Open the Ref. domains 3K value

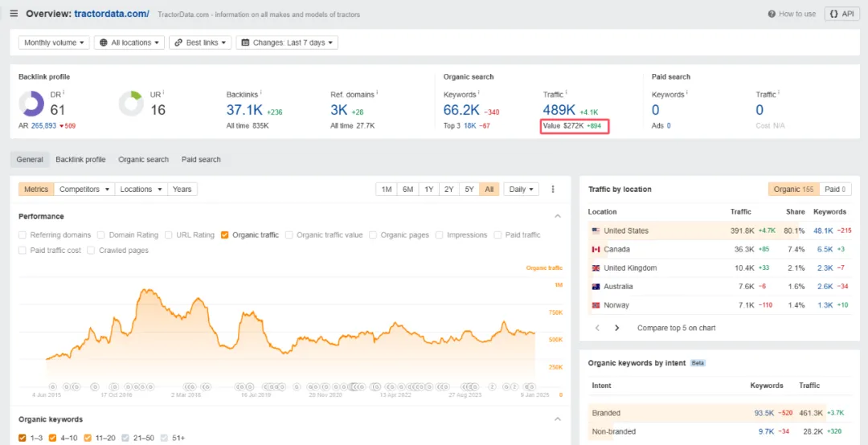tap(339, 110)
